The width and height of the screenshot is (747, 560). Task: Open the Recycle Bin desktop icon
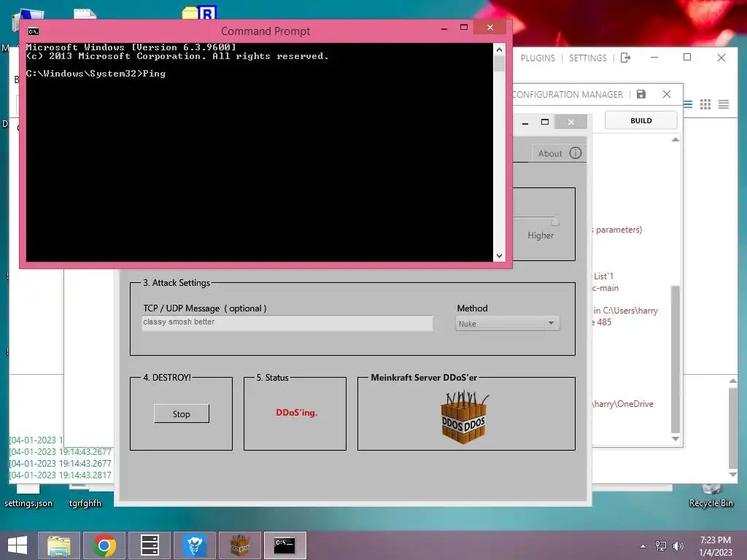[x=711, y=495]
